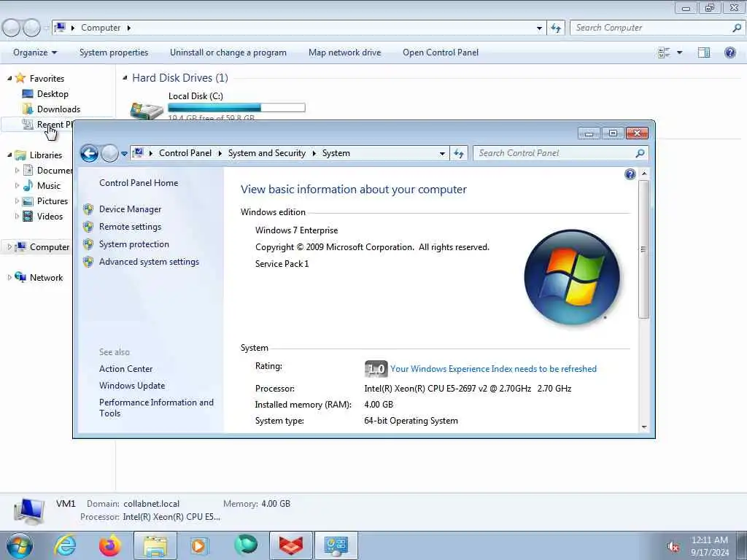The height and width of the screenshot is (560, 747).
Task: Collapse the Libraries tree section
Action: click(x=9, y=155)
